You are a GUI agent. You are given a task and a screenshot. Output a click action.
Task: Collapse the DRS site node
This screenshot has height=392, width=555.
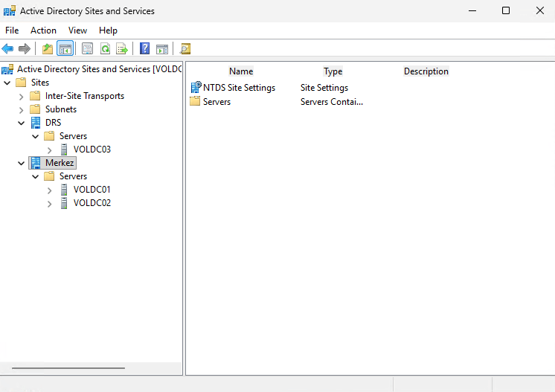tap(22, 123)
